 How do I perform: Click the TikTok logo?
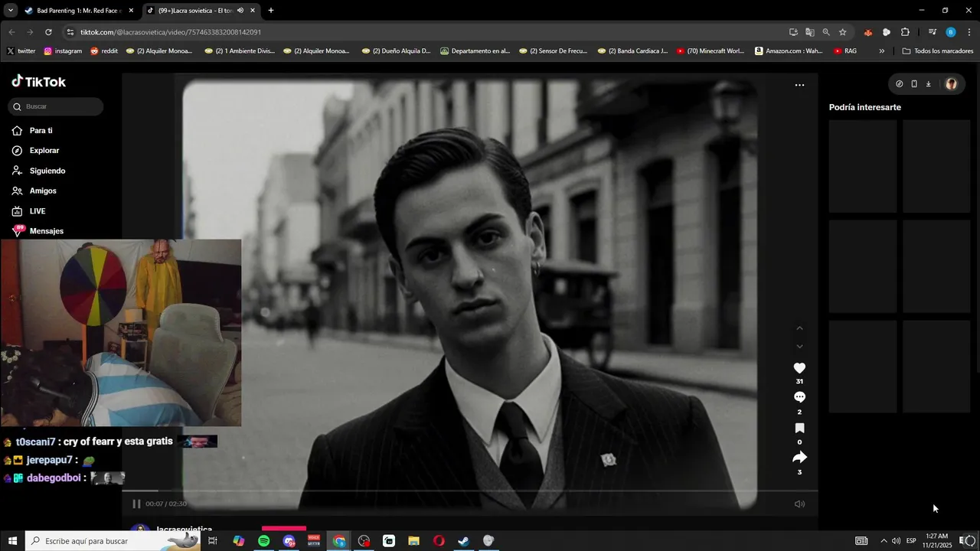point(39,82)
